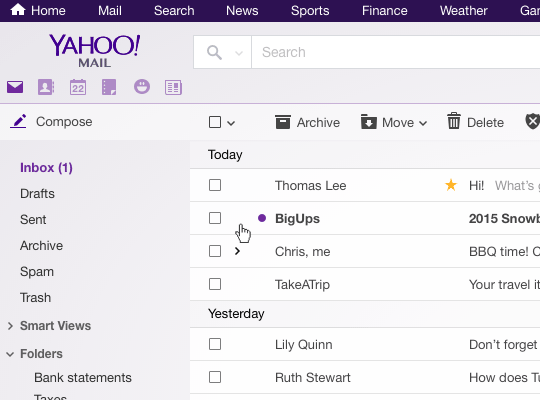The width and height of the screenshot is (540, 400).
Task: Click into the Search input field
Action: (395, 52)
